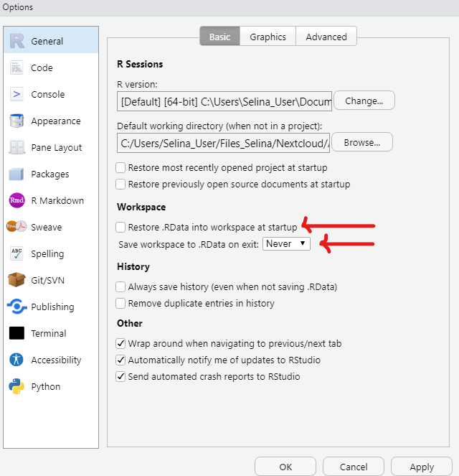Click the Change... R version button

[x=364, y=101]
